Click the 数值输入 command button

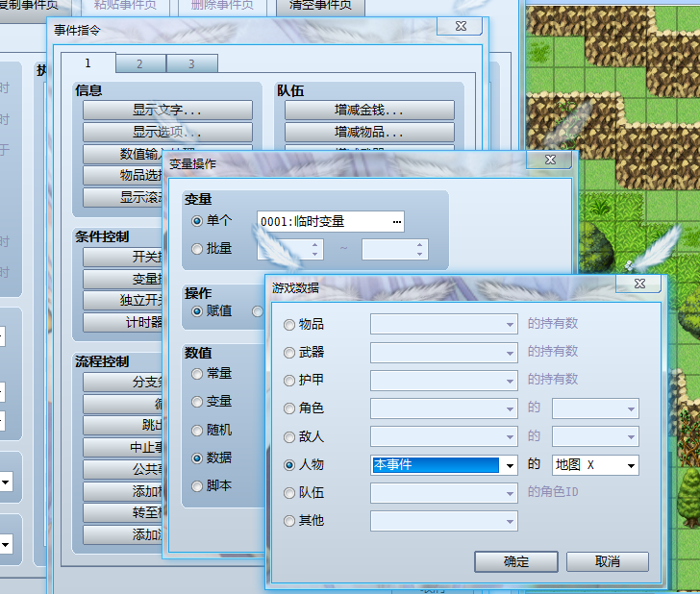(x=123, y=154)
